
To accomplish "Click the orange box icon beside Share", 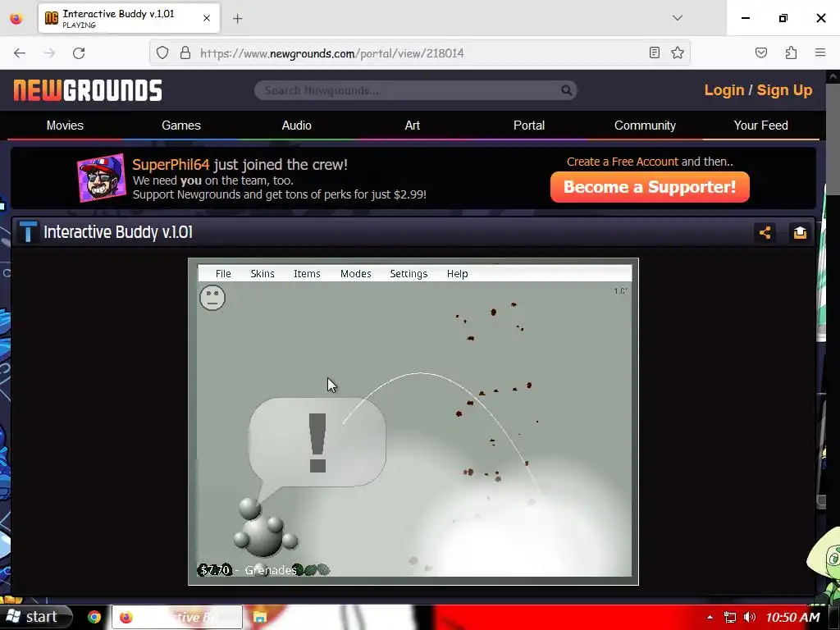I will 800,232.
